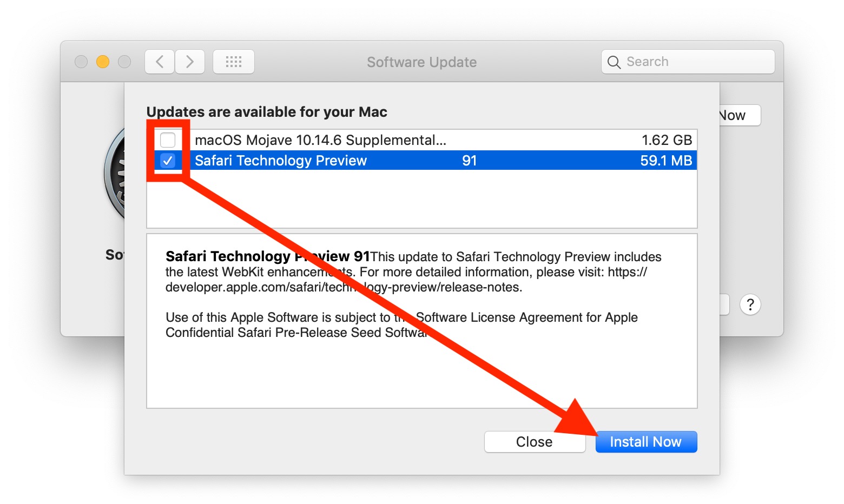Open help with the question mark button
The image size is (844, 504).
coord(750,305)
